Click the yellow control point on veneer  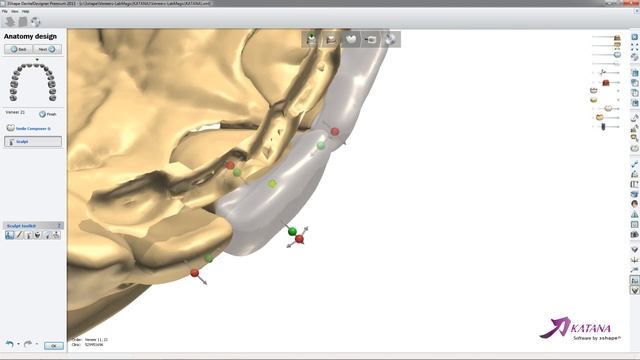[272, 184]
